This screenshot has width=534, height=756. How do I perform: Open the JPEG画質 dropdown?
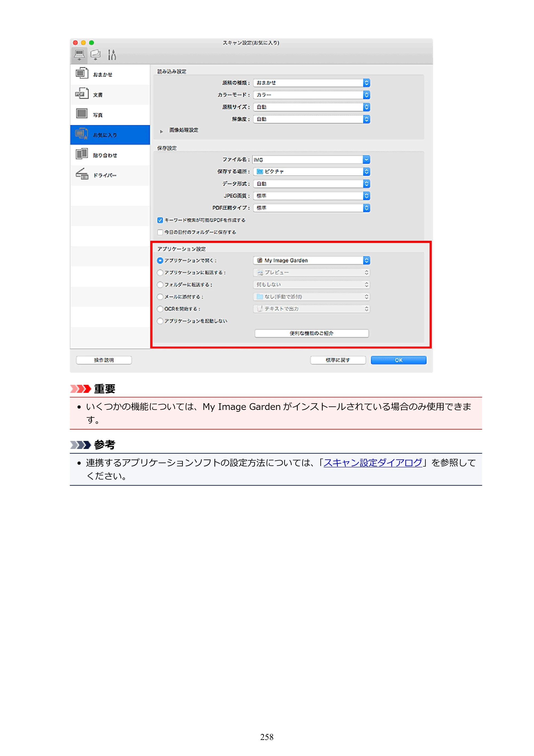[311, 196]
